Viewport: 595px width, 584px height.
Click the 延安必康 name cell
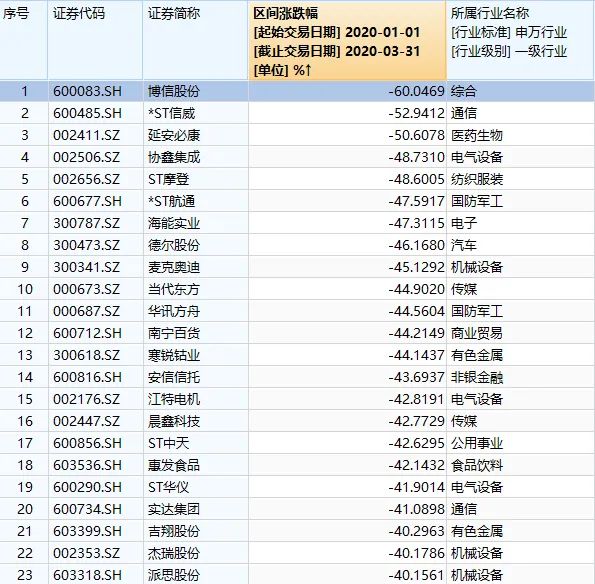coord(174,135)
